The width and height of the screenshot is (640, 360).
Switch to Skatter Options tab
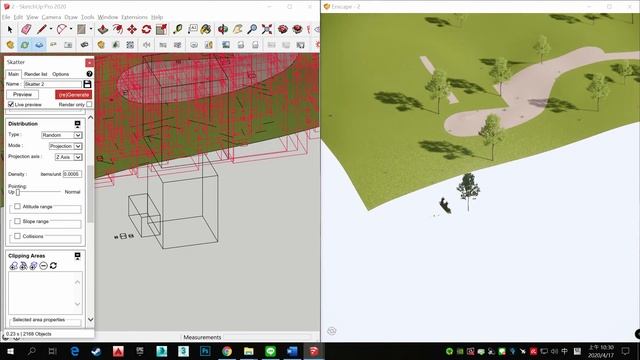[x=60, y=74]
